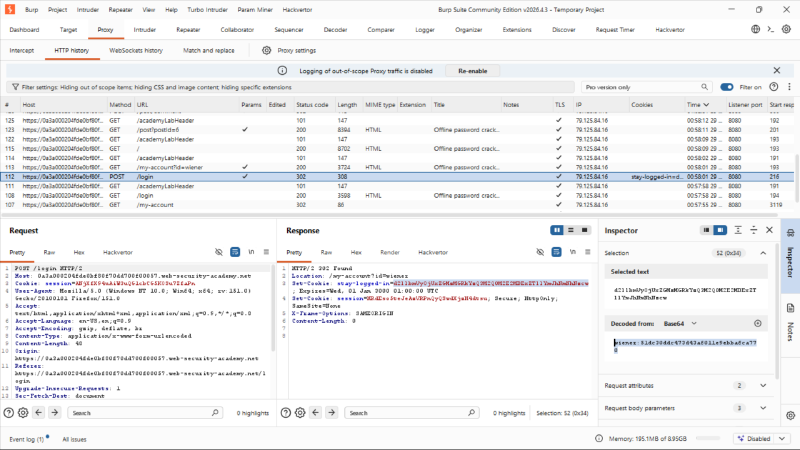
Task: Open the Intruder top-level tab
Action: click(x=145, y=30)
